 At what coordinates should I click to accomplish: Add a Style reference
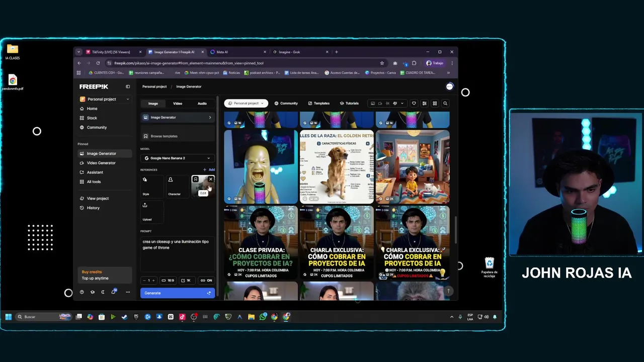coord(152,187)
